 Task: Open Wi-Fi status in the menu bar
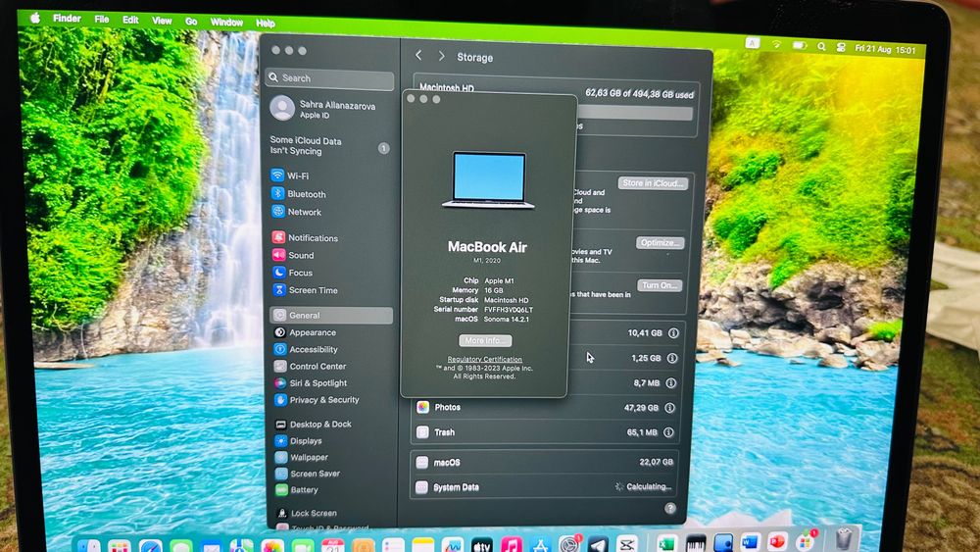[776, 44]
